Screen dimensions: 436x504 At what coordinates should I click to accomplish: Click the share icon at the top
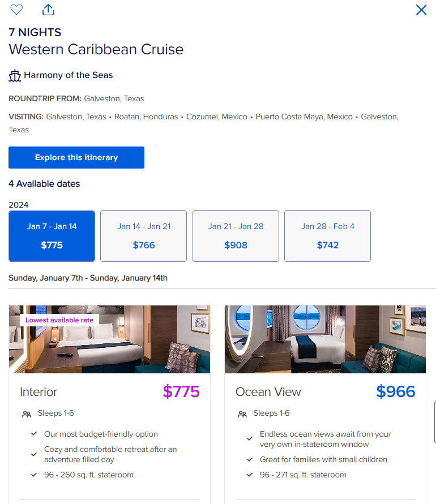pyautogui.click(x=48, y=10)
